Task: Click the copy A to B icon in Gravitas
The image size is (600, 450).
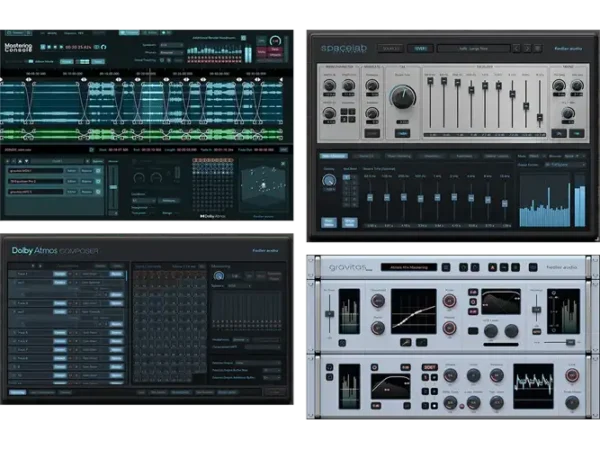Action: [504, 267]
